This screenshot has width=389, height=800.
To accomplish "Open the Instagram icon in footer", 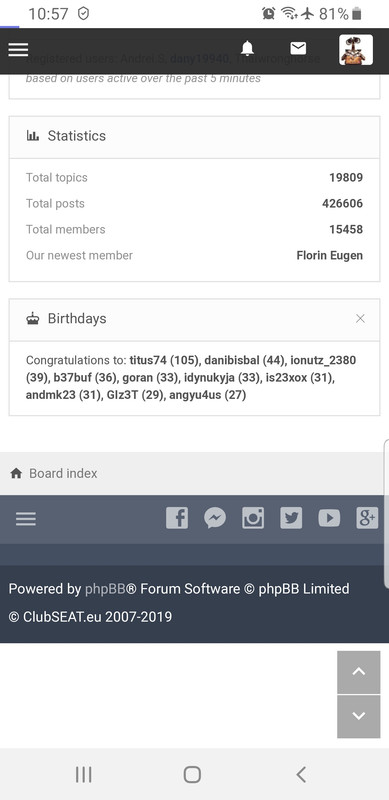I will point(253,518).
